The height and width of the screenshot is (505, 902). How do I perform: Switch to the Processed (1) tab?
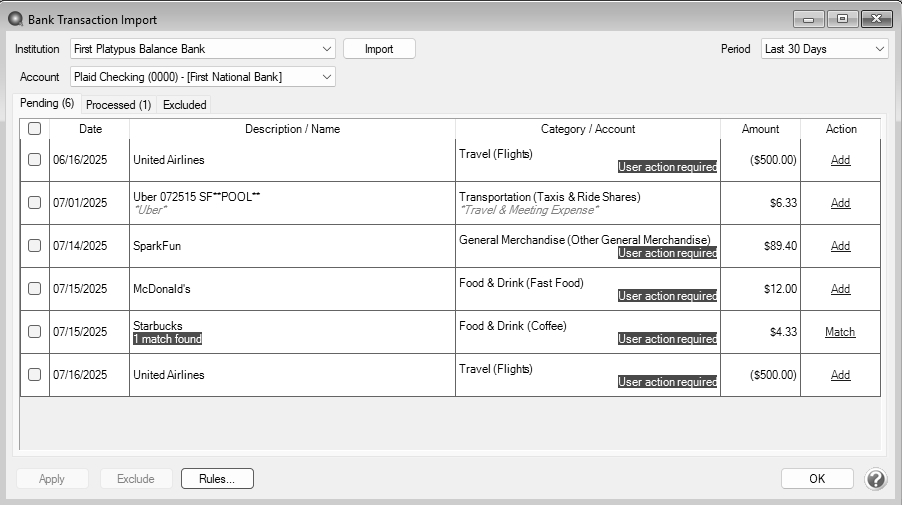[118, 105]
